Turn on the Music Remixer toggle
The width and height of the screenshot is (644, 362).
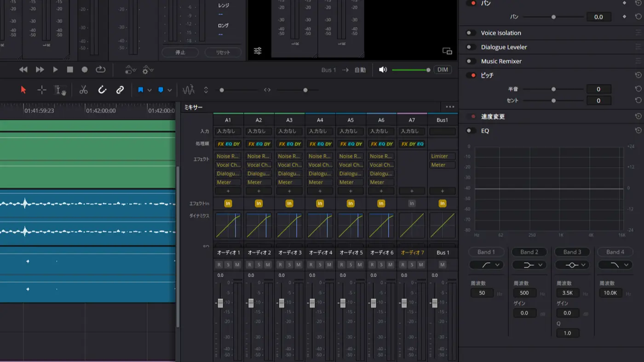pos(471,61)
